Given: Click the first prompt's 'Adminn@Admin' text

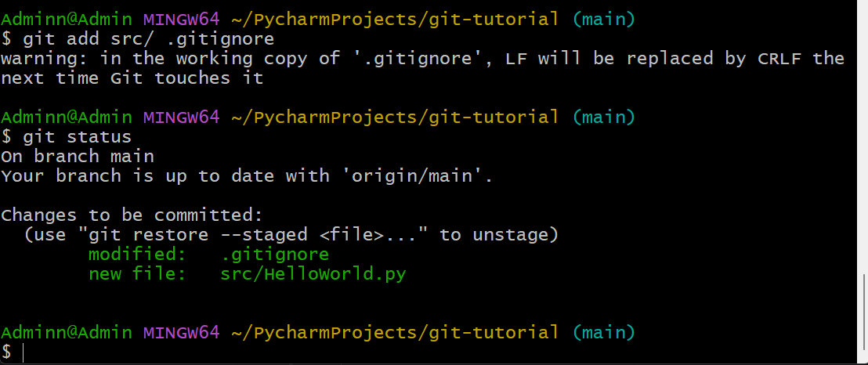Looking at the screenshot, I should click(x=66, y=19).
